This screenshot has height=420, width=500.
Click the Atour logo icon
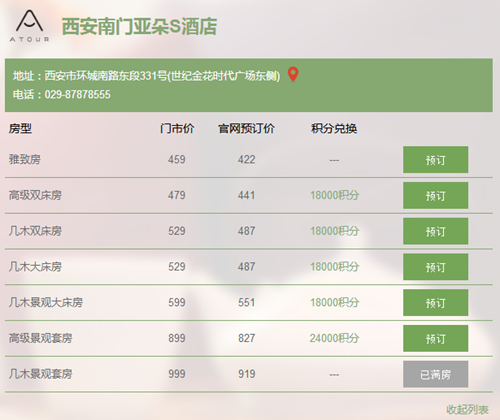click(29, 26)
